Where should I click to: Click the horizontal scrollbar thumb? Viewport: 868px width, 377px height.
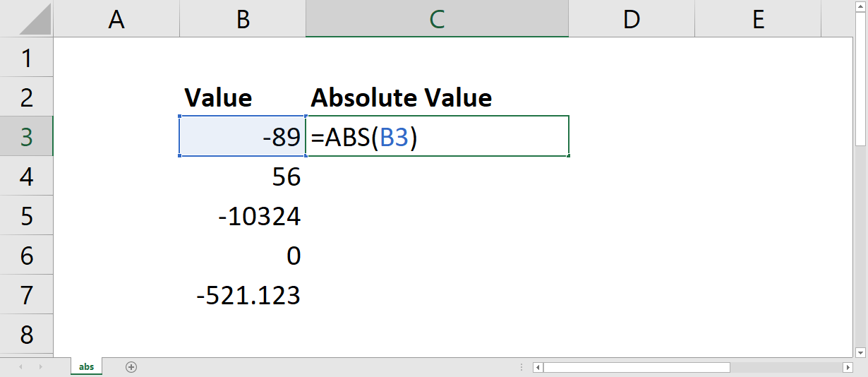(x=637, y=367)
